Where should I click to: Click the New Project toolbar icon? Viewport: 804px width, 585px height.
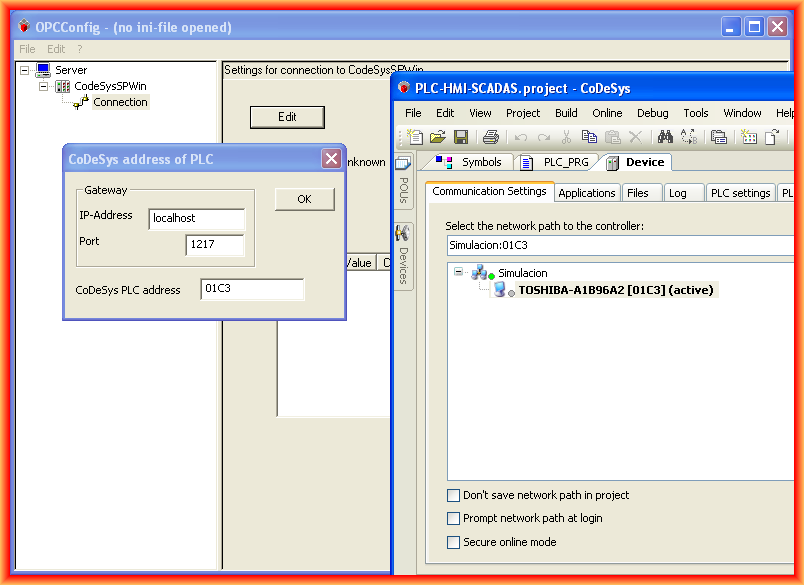tap(415, 137)
